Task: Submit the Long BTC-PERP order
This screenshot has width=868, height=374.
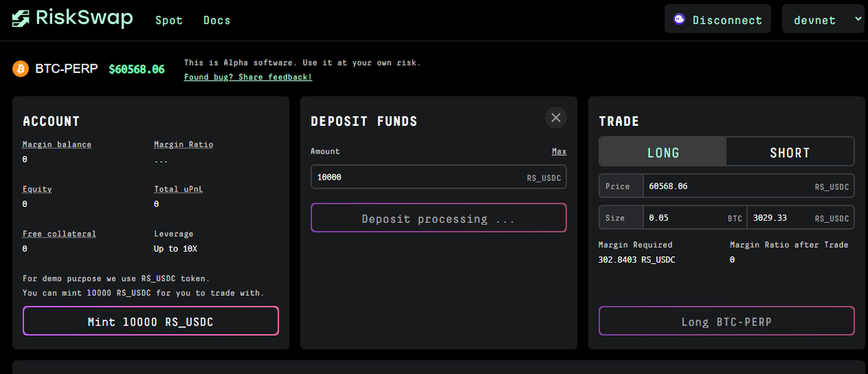Action: pyautogui.click(x=726, y=321)
